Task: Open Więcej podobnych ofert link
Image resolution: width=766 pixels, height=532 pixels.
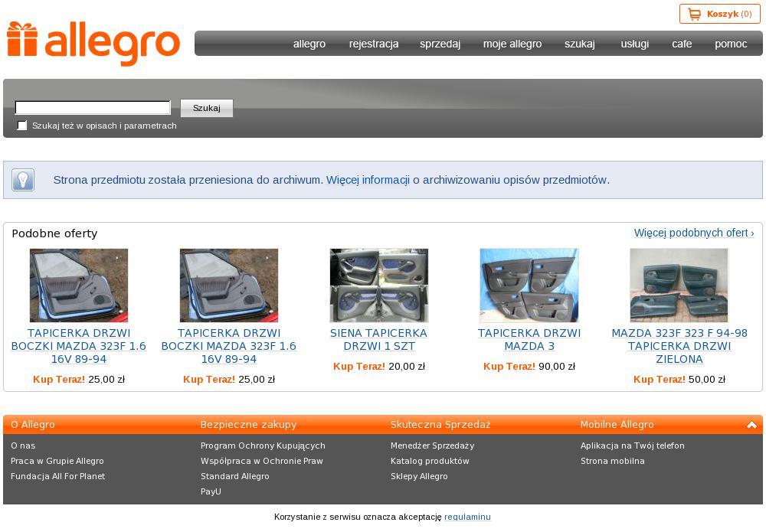Action: [694, 233]
